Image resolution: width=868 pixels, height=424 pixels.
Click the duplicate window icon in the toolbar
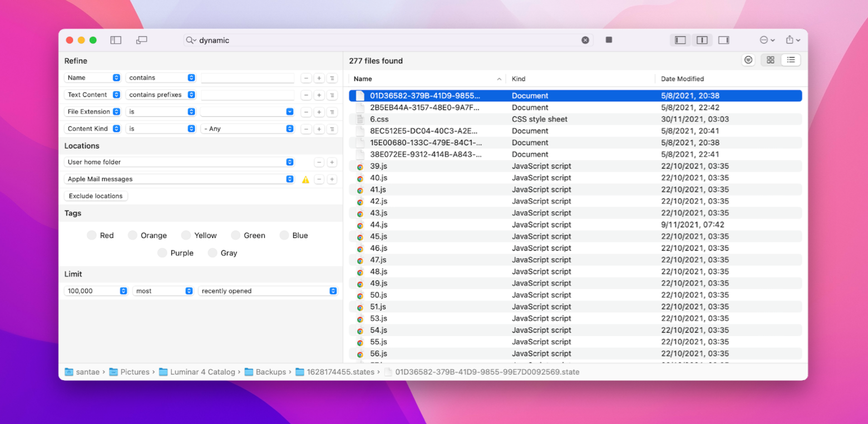click(x=141, y=40)
